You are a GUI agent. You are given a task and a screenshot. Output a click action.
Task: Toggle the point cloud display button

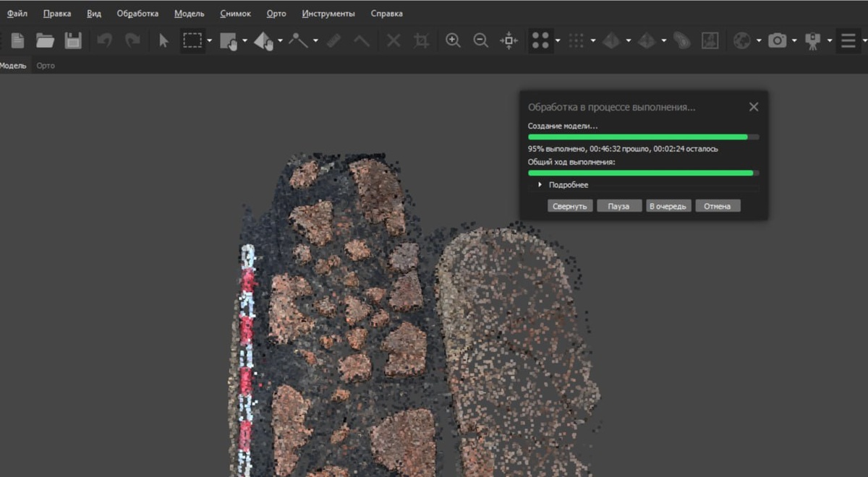pyautogui.click(x=540, y=41)
